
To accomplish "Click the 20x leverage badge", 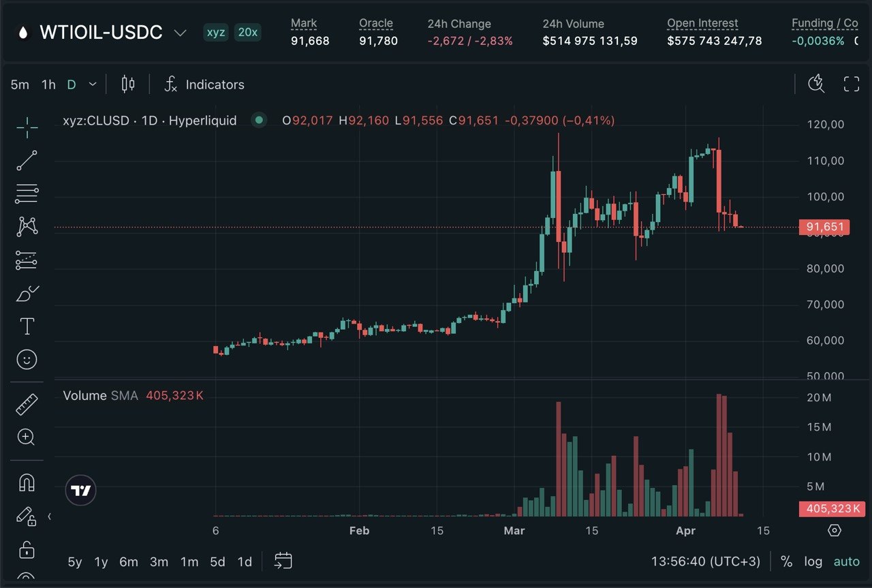I will (x=247, y=33).
